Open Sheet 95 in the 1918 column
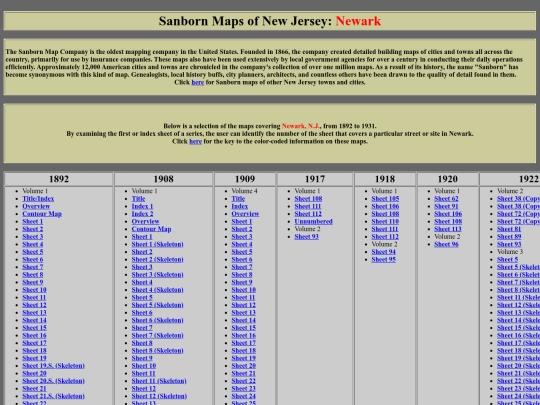 point(384,259)
